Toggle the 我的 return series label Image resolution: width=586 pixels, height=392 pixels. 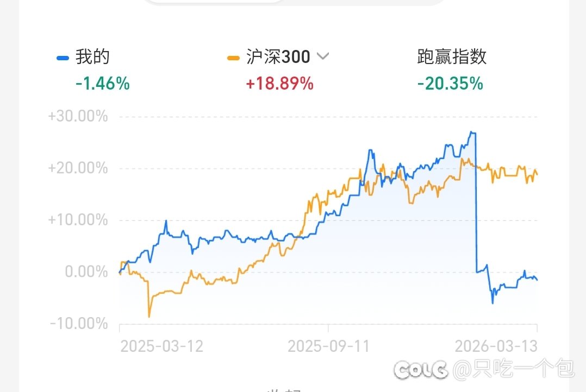[92, 57]
